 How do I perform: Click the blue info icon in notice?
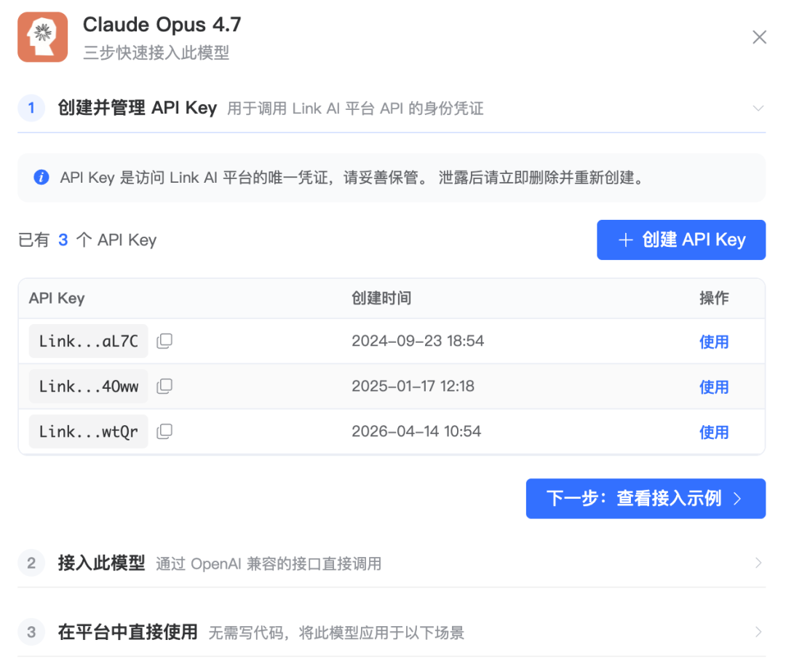pos(41,177)
